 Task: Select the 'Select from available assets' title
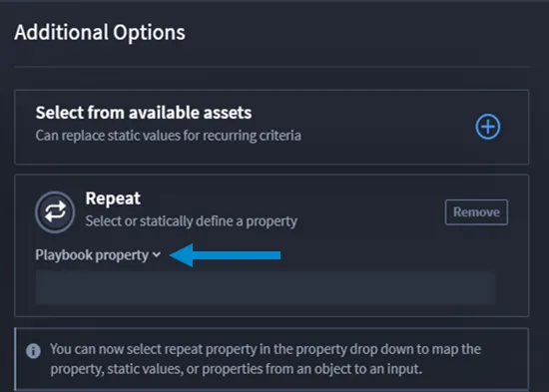(144, 113)
